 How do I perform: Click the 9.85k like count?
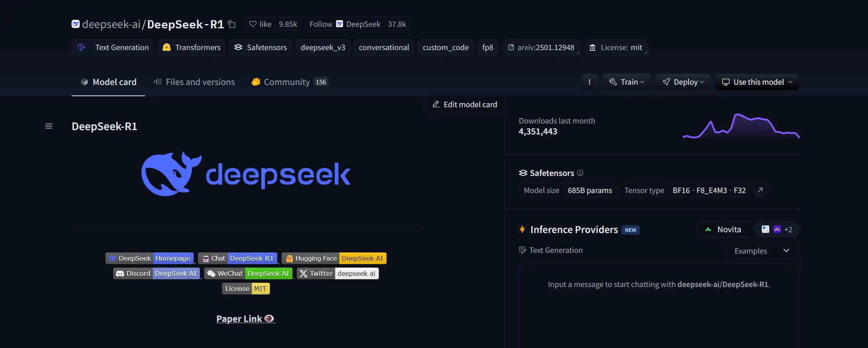pos(288,24)
